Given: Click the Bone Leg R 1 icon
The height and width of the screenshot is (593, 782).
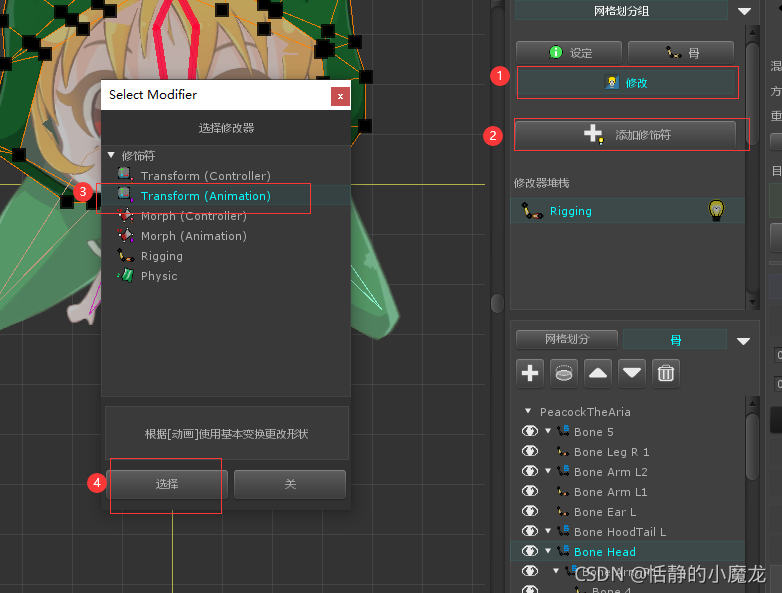Looking at the screenshot, I should point(564,451).
